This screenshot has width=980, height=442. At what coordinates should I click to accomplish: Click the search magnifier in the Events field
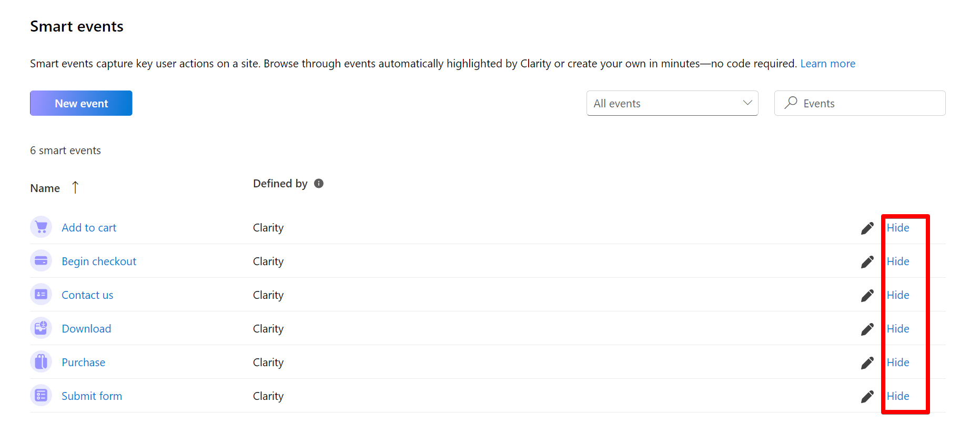791,103
